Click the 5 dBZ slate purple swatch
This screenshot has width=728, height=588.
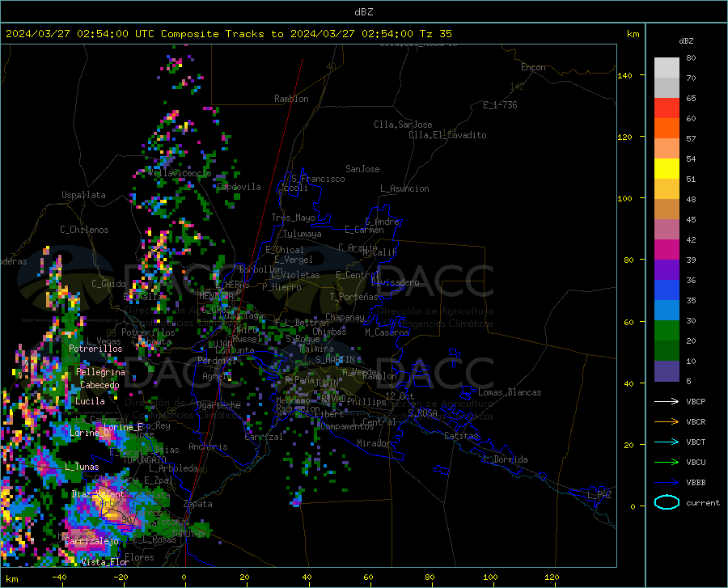[x=667, y=371]
